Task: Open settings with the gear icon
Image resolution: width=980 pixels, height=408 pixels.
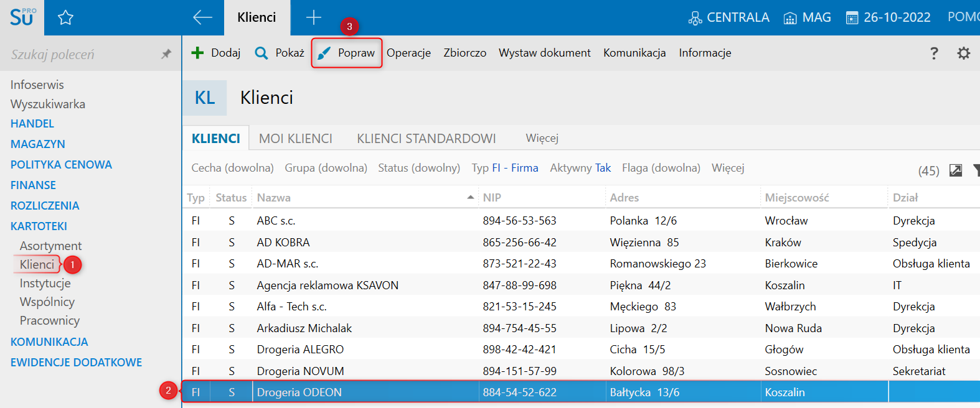Action: click(964, 53)
